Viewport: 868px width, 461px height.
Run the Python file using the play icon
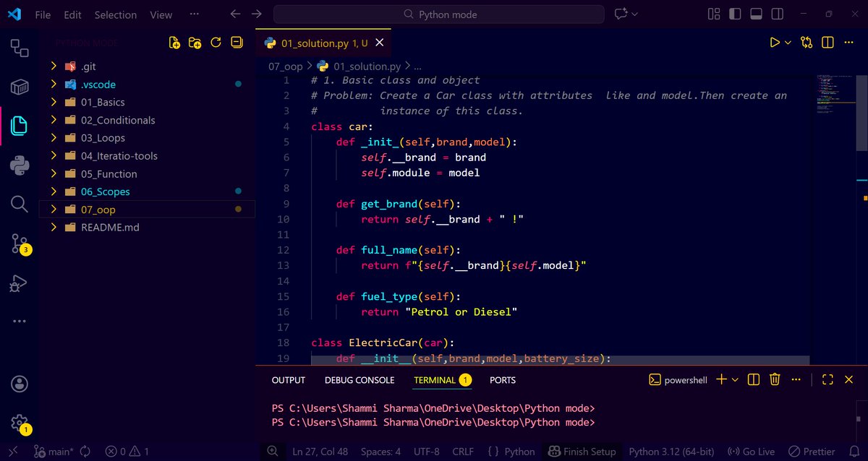point(775,42)
